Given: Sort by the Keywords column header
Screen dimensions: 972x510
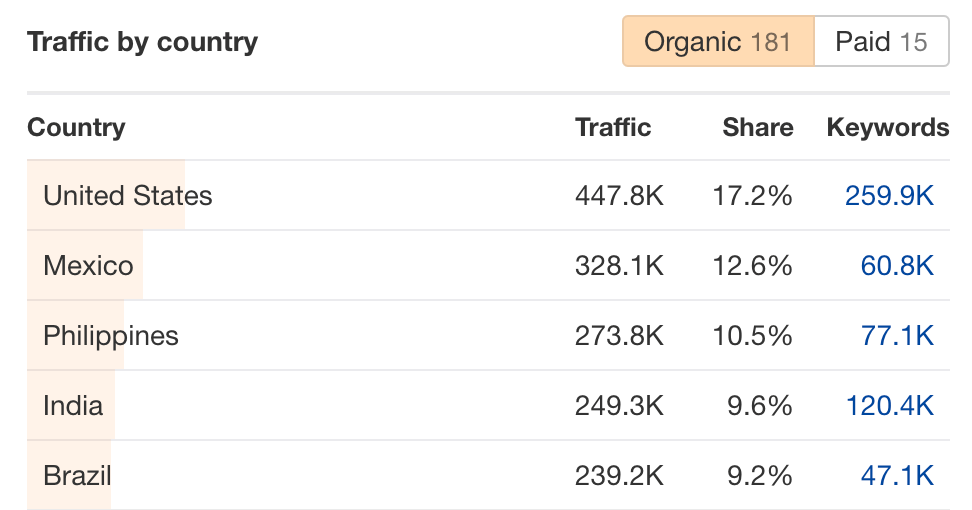Looking at the screenshot, I should point(887,128).
